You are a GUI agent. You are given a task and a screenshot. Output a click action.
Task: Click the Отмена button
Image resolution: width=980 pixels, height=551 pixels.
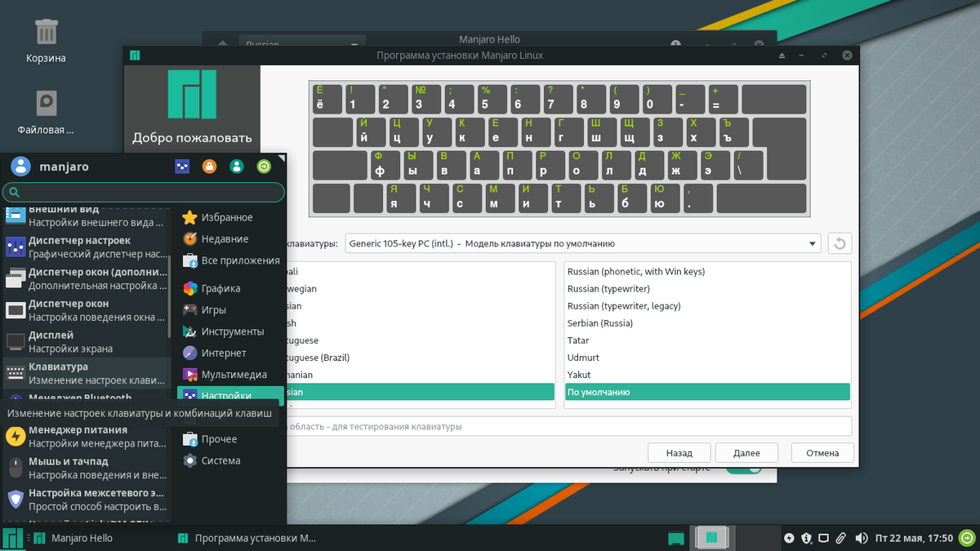tap(822, 453)
